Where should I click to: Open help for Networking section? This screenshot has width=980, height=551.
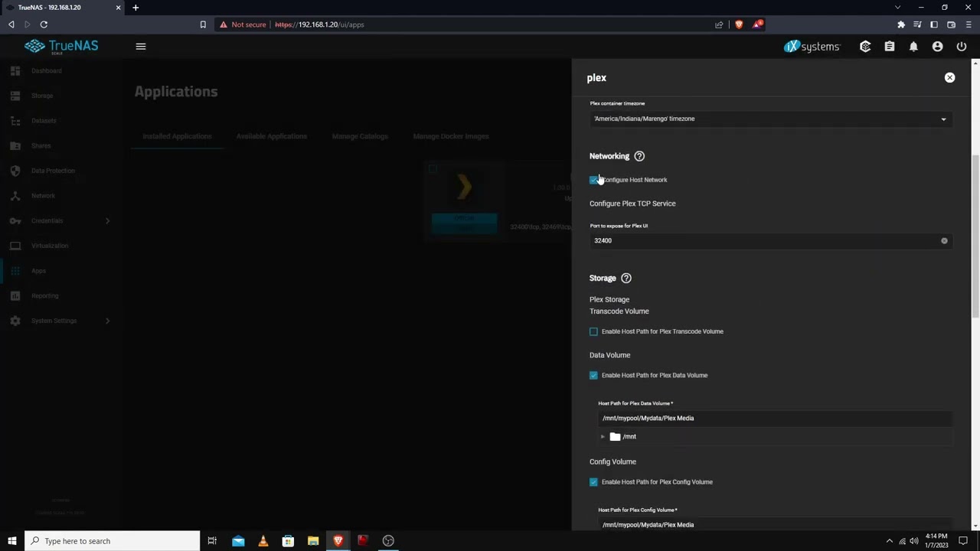pos(639,156)
